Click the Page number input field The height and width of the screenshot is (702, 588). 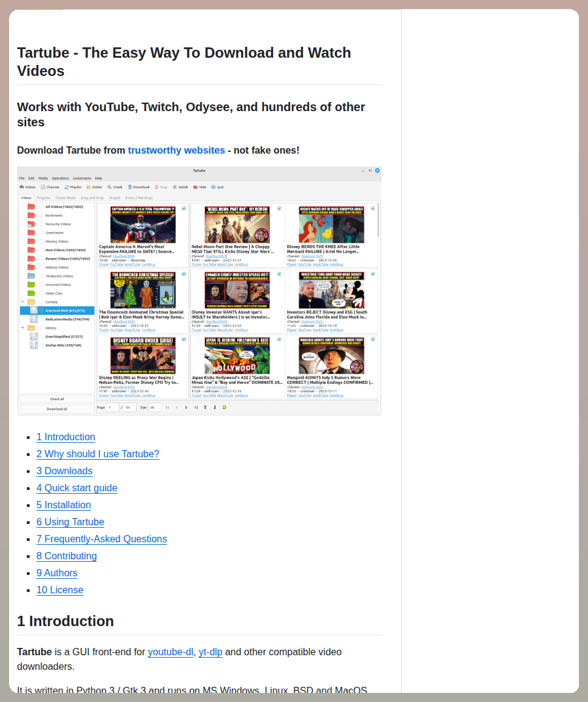pos(112,407)
